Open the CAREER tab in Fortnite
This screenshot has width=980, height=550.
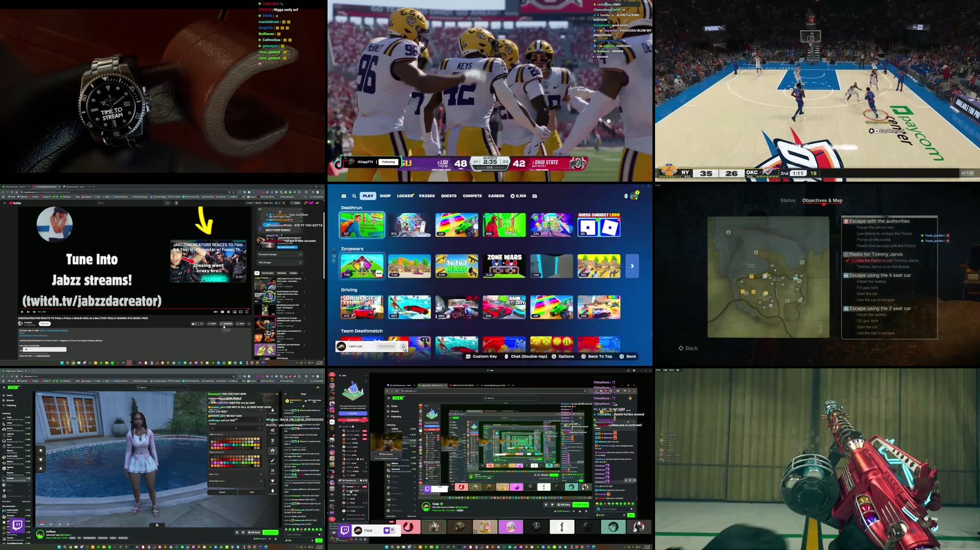pyautogui.click(x=496, y=196)
